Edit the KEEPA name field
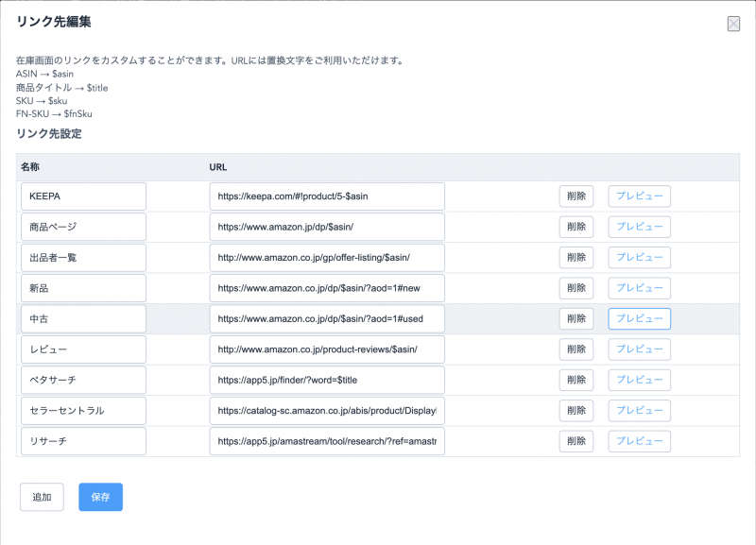 point(83,196)
